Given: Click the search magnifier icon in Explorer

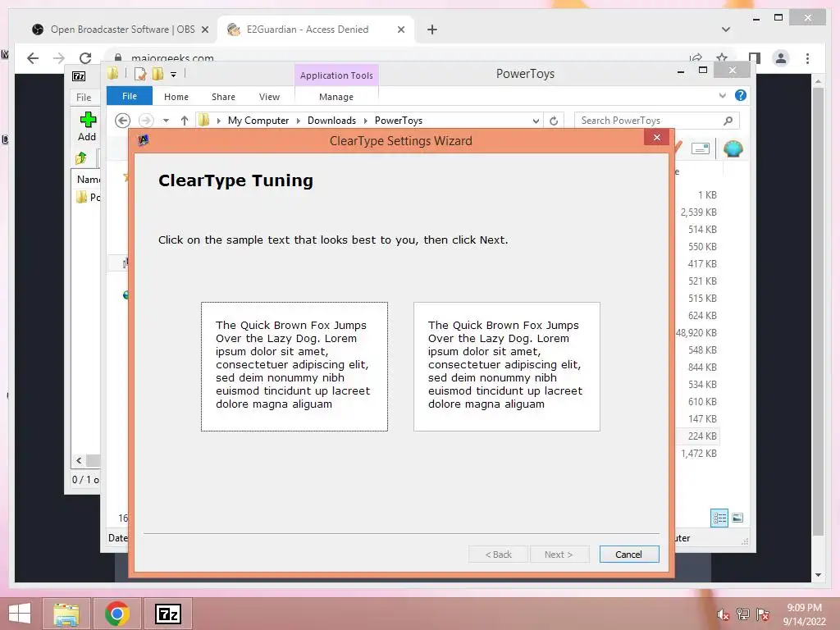Looking at the screenshot, I should click(728, 121).
